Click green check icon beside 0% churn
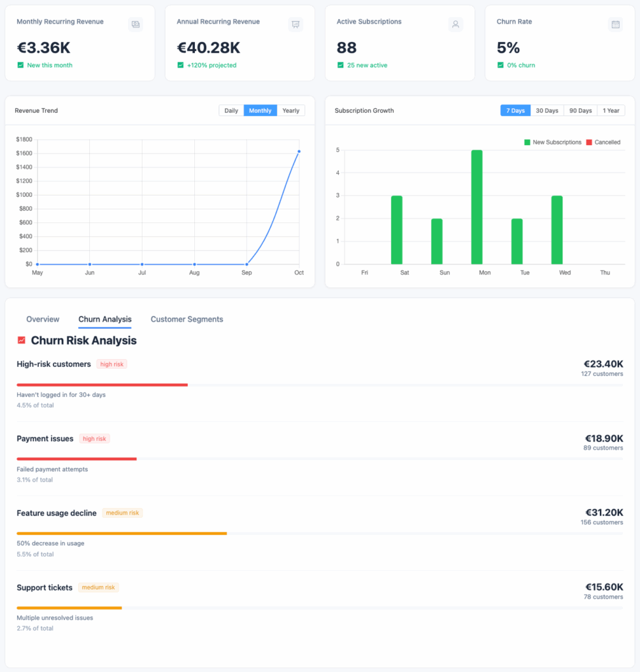Image resolution: width=640 pixels, height=672 pixels. [x=500, y=65]
